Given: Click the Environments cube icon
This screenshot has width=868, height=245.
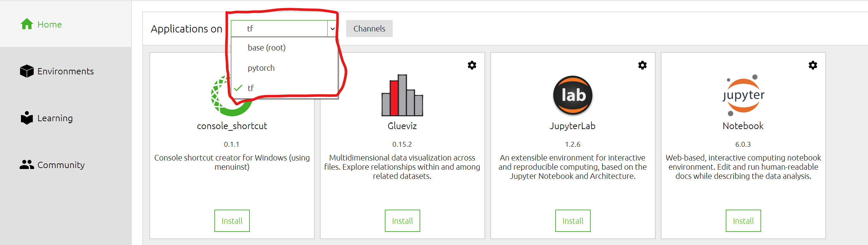Looking at the screenshot, I should (x=27, y=71).
